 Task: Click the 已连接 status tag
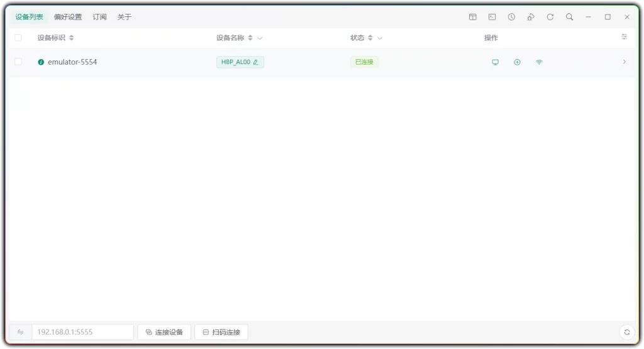click(364, 62)
